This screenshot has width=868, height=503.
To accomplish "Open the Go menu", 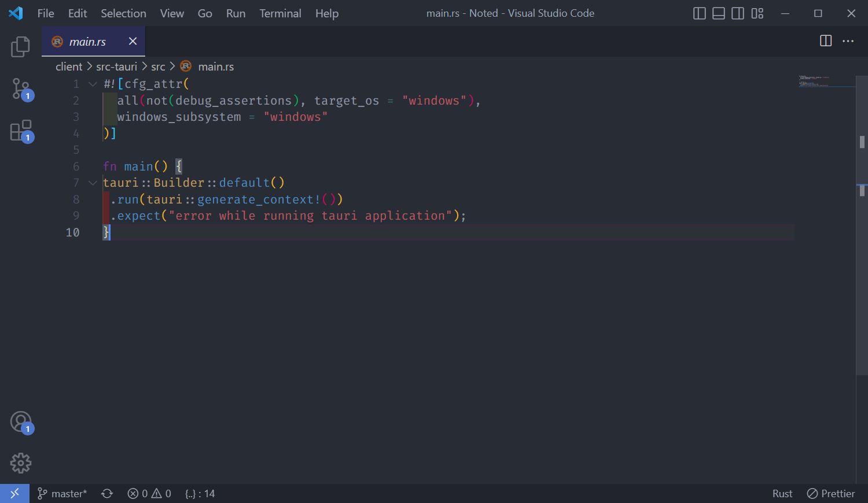I will 205,13.
